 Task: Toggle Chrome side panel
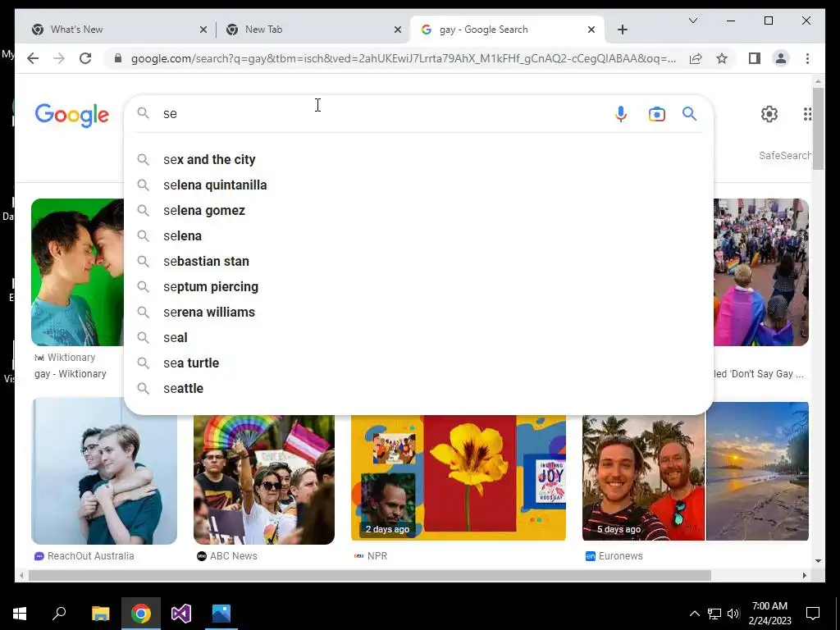(x=755, y=58)
